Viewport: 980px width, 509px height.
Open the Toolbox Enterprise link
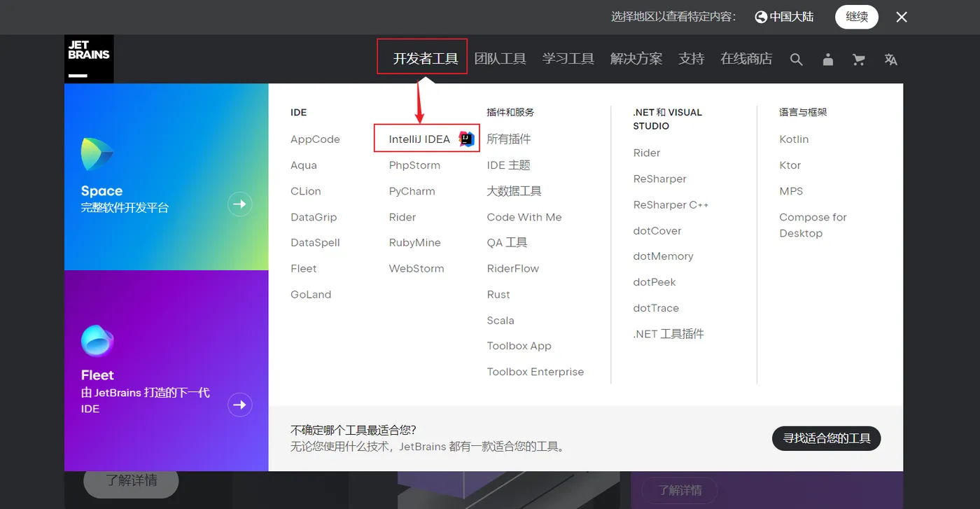point(535,372)
